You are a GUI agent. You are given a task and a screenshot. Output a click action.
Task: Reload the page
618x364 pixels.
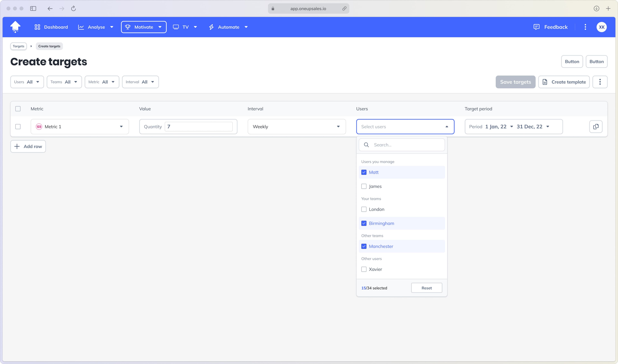pyautogui.click(x=73, y=9)
